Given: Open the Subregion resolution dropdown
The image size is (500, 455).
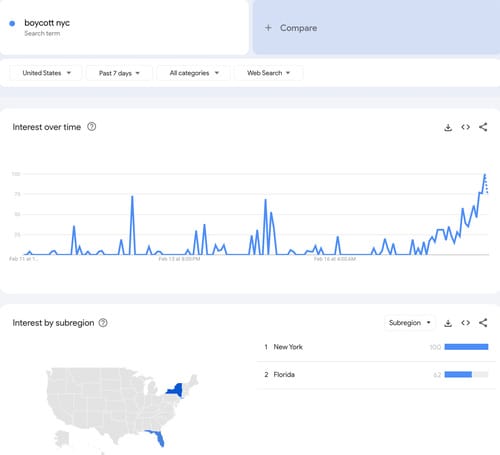Looking at the screenshot, I should coord(410,323).
